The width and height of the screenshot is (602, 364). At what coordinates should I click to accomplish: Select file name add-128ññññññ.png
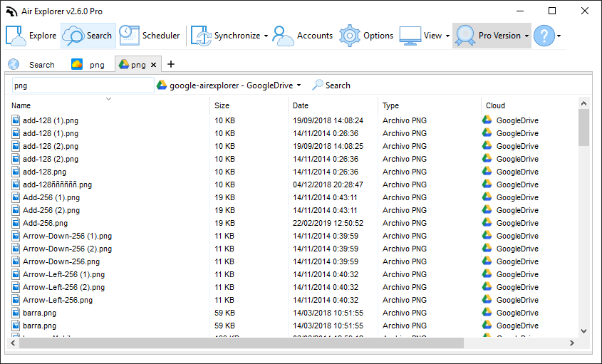[x=57, y=184]
